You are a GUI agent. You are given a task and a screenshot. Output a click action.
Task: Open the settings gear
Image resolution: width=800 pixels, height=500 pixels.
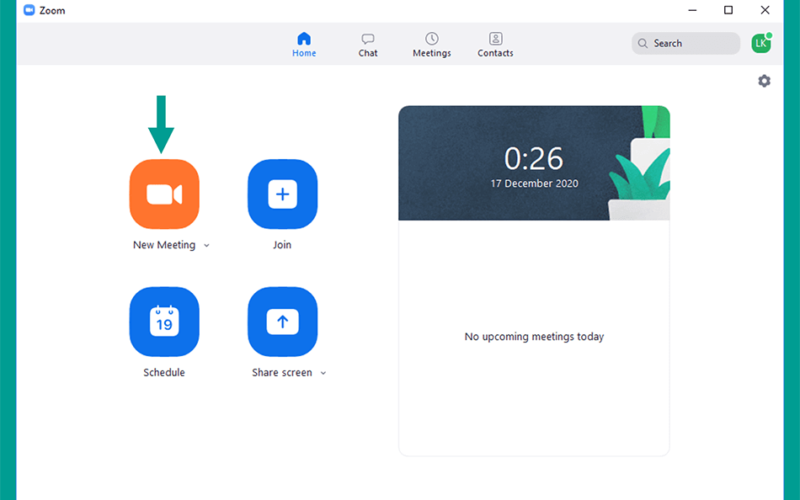click(764, 81)
